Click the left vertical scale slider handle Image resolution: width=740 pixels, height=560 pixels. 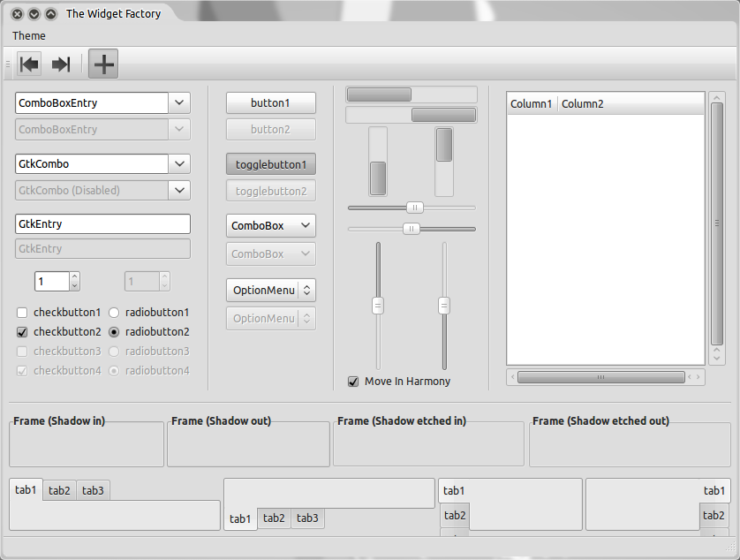coord(378,306)
